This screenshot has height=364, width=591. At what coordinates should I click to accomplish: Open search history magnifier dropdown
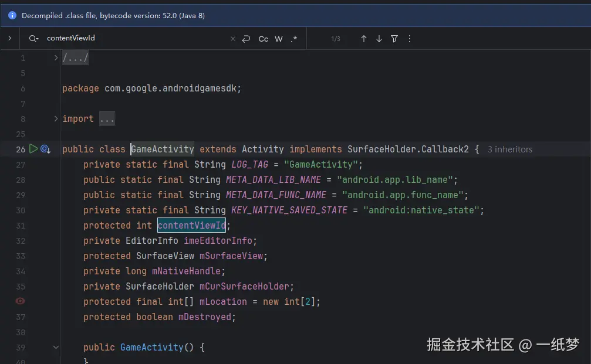pos(33,39)
